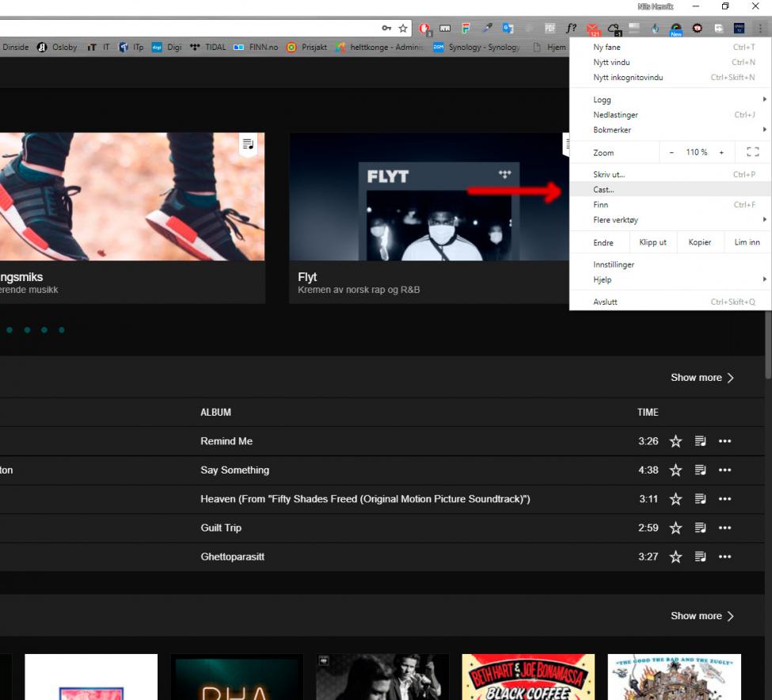Image resolution: width=772 pixels, height=700 pixels.
Task: Click Show more above the album covers
Action: [x=702, y=616]
